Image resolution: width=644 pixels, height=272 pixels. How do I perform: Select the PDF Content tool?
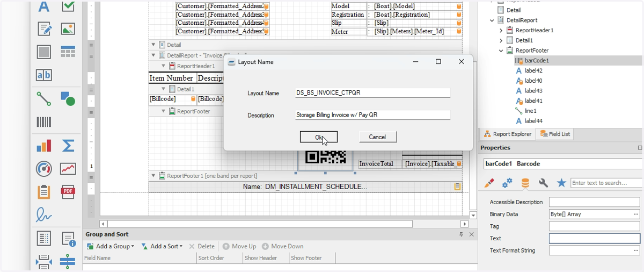(x=68, y=192)
